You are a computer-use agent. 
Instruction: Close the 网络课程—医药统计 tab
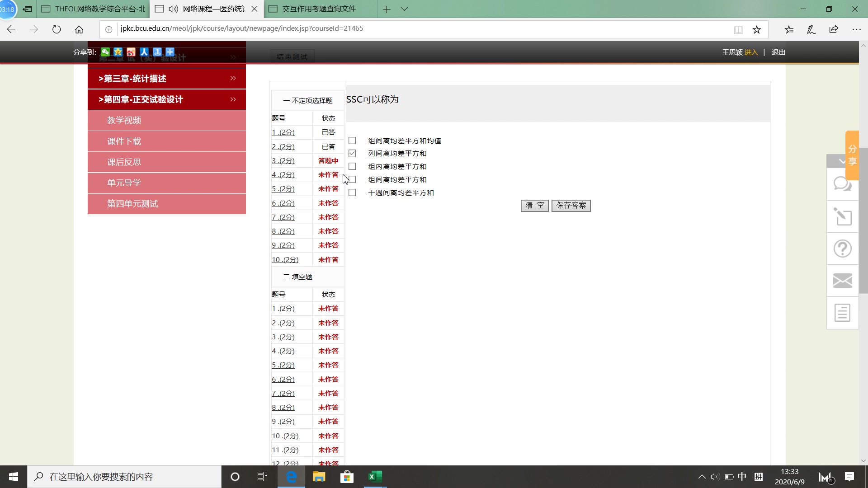pyautogui.click(x=255, y=9)
